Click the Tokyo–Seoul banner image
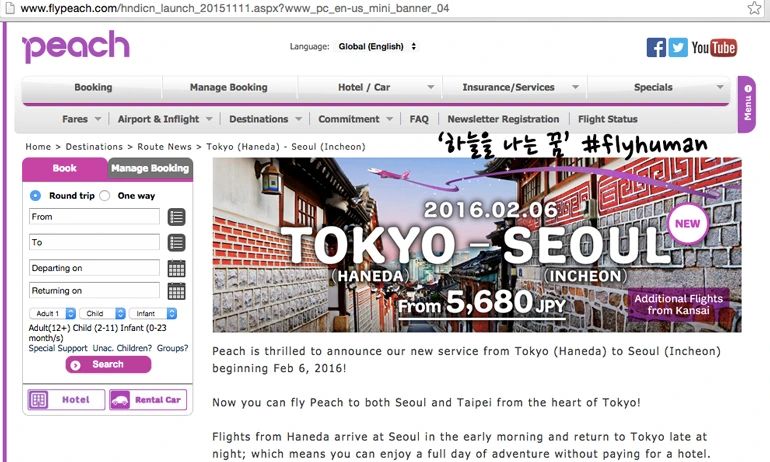The height and width of the screenshot is (462, 770). pyautogui.click(x=477, y=245)
